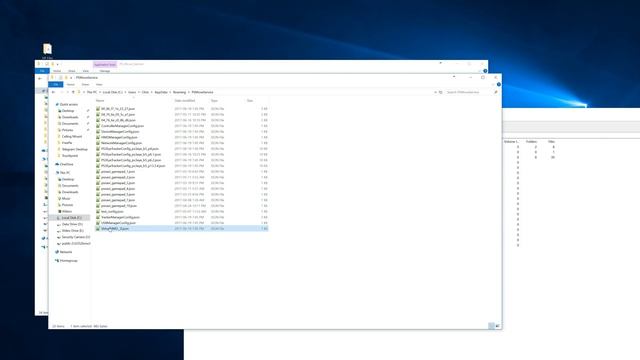Open the recent locations dropdown arrow
Viewport: 640px width, 360px height.
click(67, 92)
